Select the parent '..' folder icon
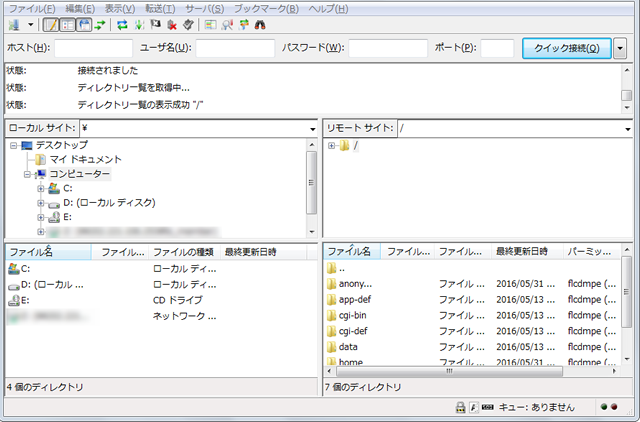 pyautogui.click(x=331, y=268)
